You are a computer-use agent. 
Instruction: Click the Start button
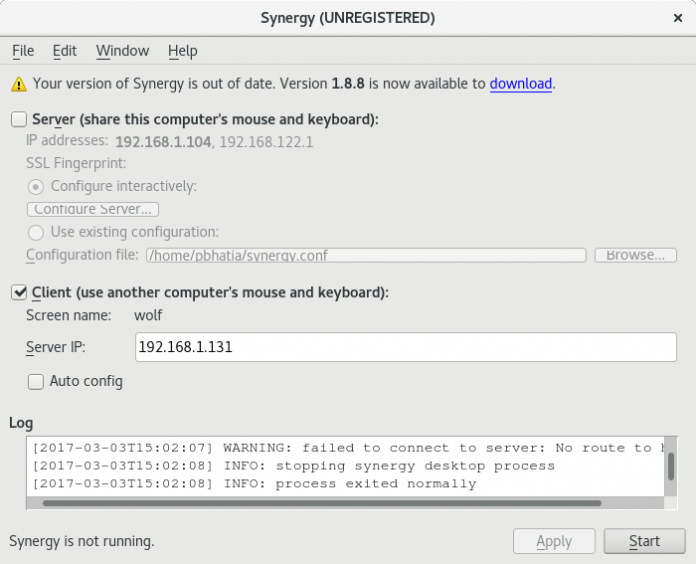tap(645, 541)
